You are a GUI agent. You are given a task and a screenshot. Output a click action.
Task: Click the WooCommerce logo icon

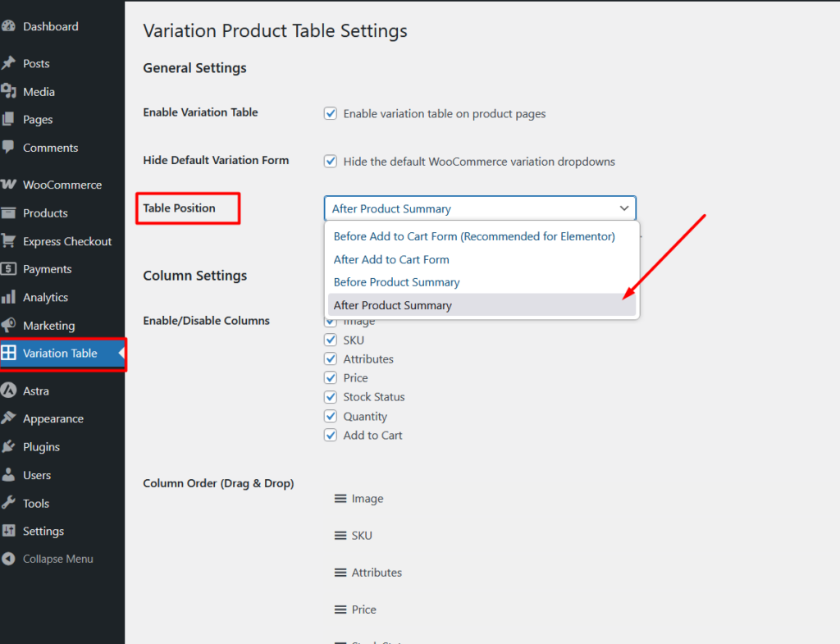(8, 185)
